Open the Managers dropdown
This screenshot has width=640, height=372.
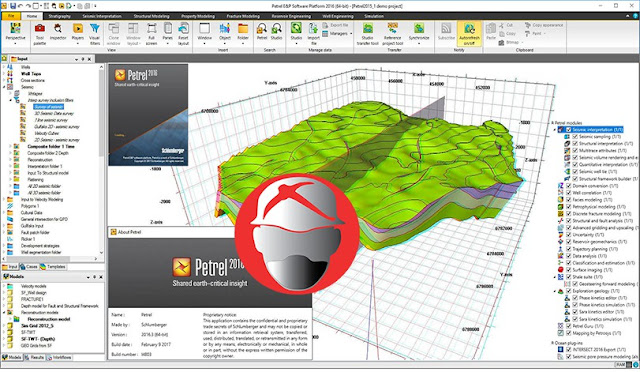pos(337,33)
